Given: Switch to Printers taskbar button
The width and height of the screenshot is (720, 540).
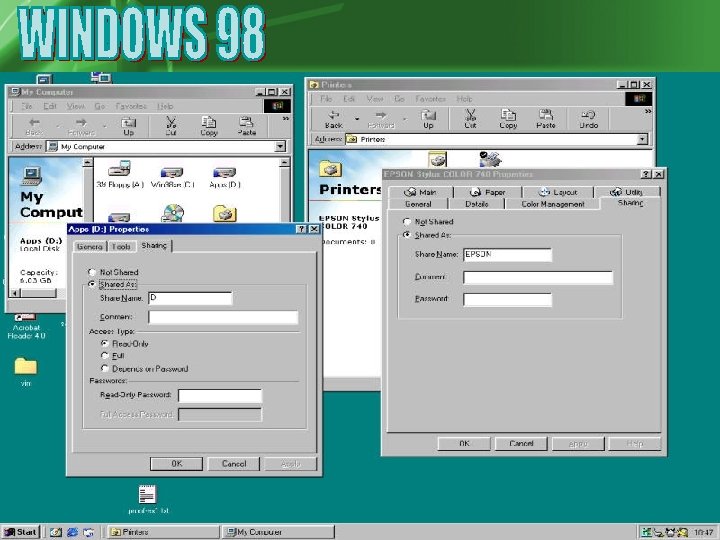Looking at the screenshot, I should coord(163,532).
